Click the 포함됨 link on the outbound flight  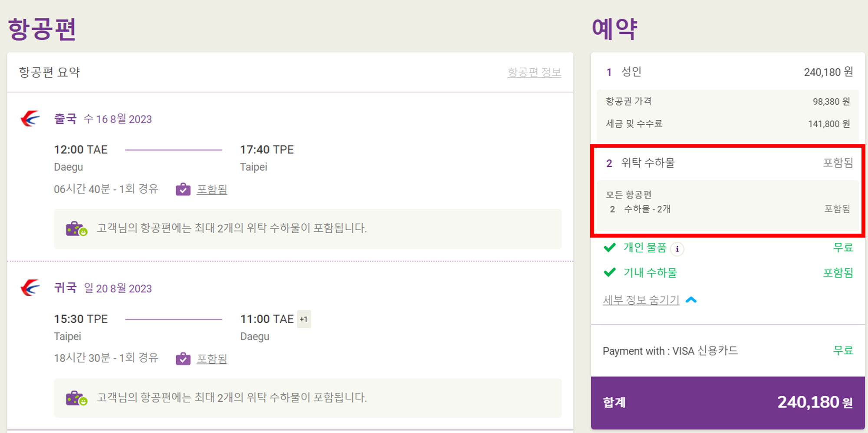click(213, 189)
